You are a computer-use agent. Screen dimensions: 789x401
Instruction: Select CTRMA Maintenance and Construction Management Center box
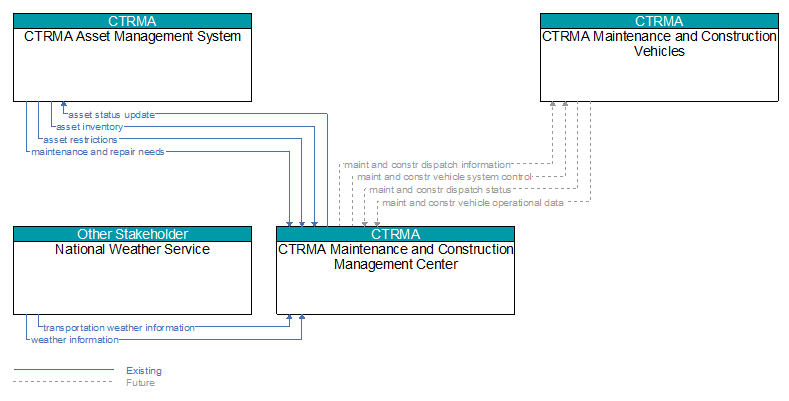pos(396,270)
